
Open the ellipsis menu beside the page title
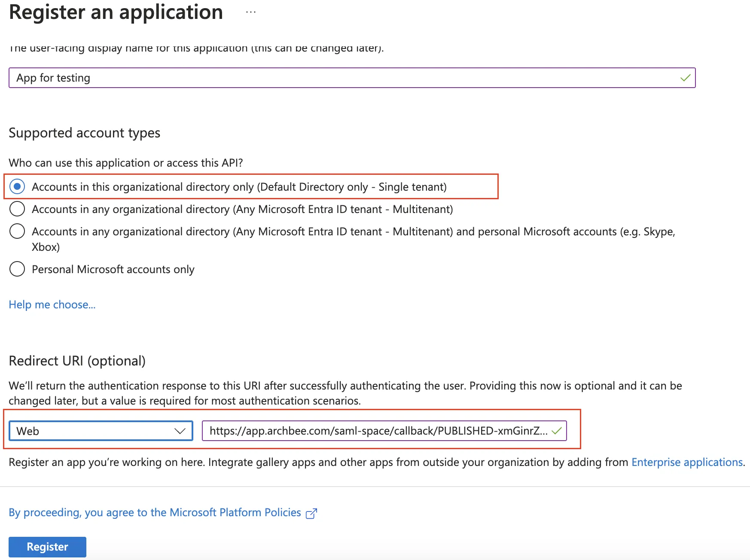pyautogui.click(x=251, y=12)
